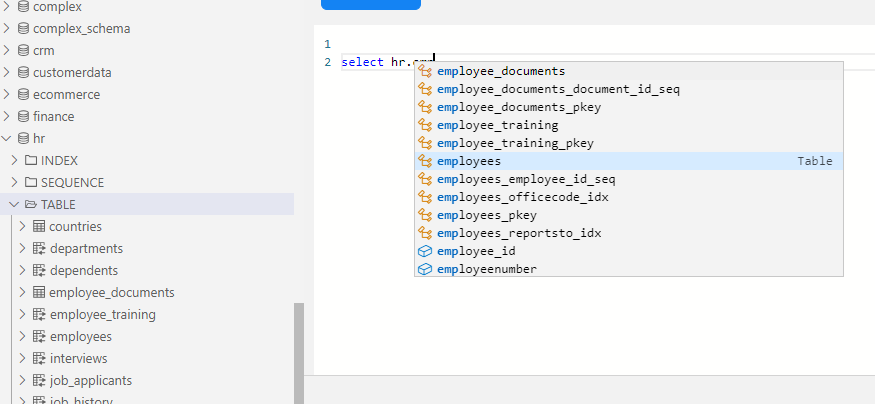Expand the complex_schema database node

[x=7, y=28]
